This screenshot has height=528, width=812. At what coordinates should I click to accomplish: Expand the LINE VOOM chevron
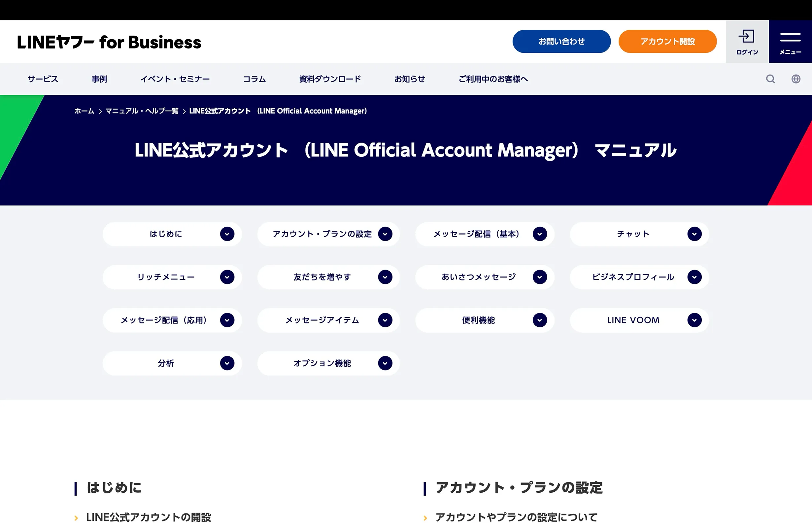point(694,320)
